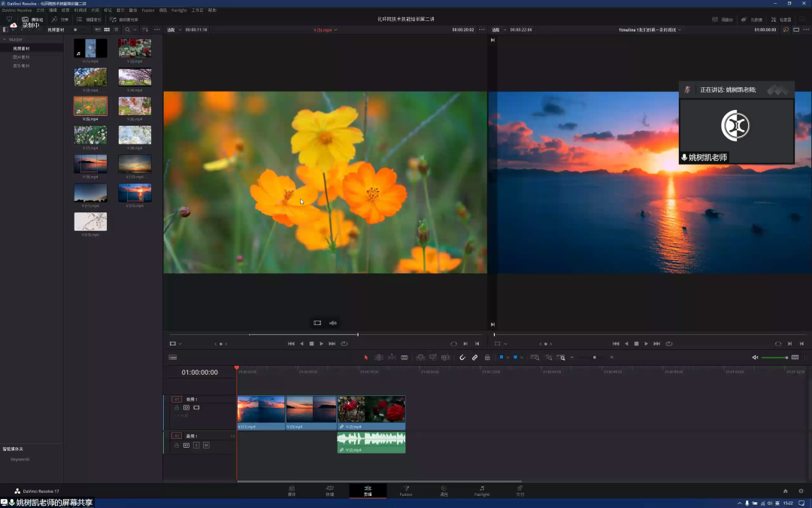
Task: Click timeline zoom out minus button
Action: pyautogui.click(x=572, y=357)
